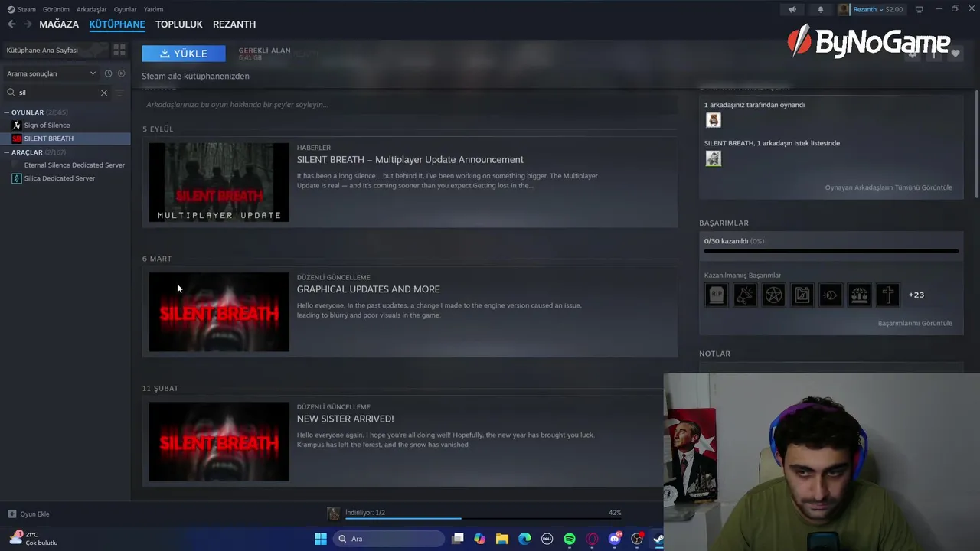Viewport: 980px width, 551px height.
Task: Open the REZANTH profile tab
Action: click(x=234, y=24)
